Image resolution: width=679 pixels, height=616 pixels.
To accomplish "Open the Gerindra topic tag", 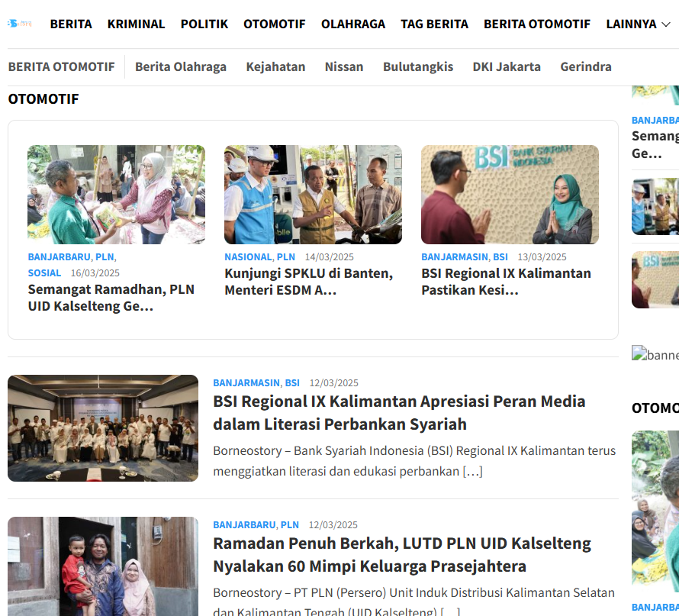I will click(x=585, y=66).
